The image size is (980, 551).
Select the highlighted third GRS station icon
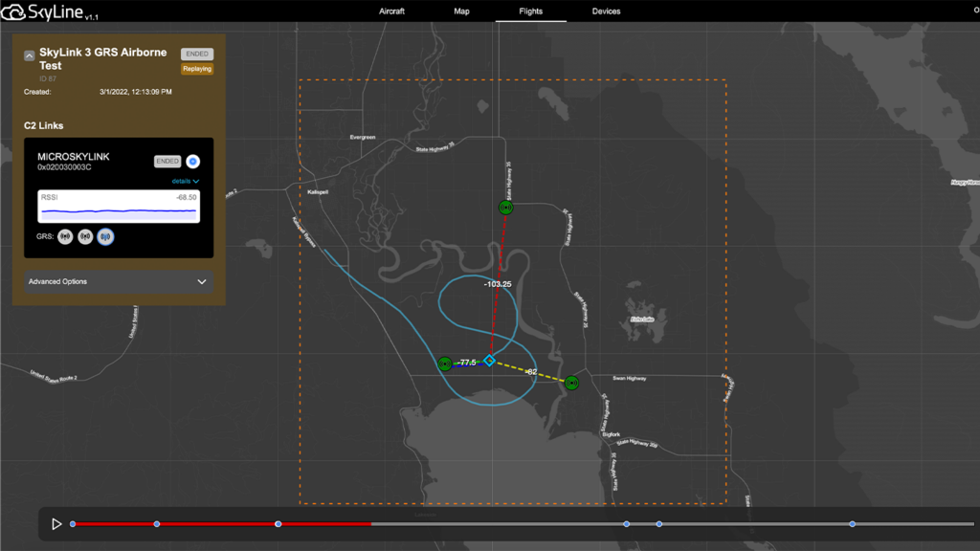pos(105,237)
